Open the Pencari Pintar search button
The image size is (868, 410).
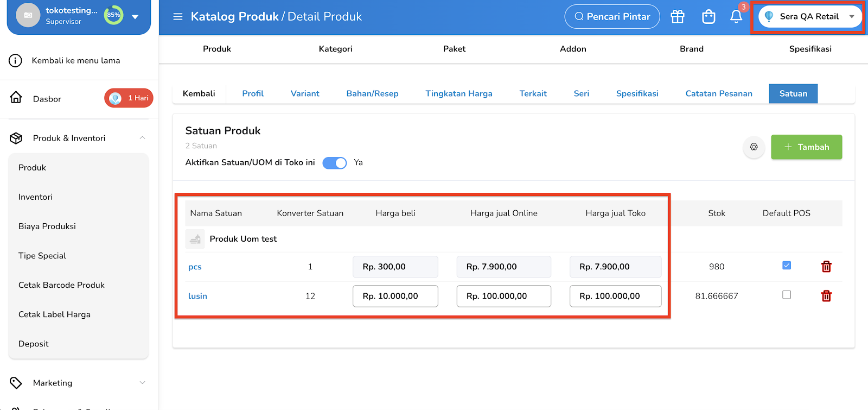point(612,17)
